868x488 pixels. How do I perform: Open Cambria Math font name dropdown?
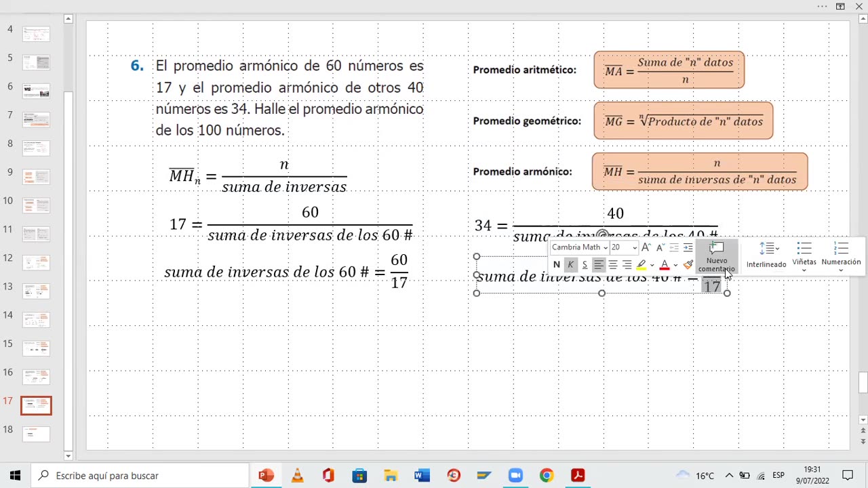click(605, 247)
